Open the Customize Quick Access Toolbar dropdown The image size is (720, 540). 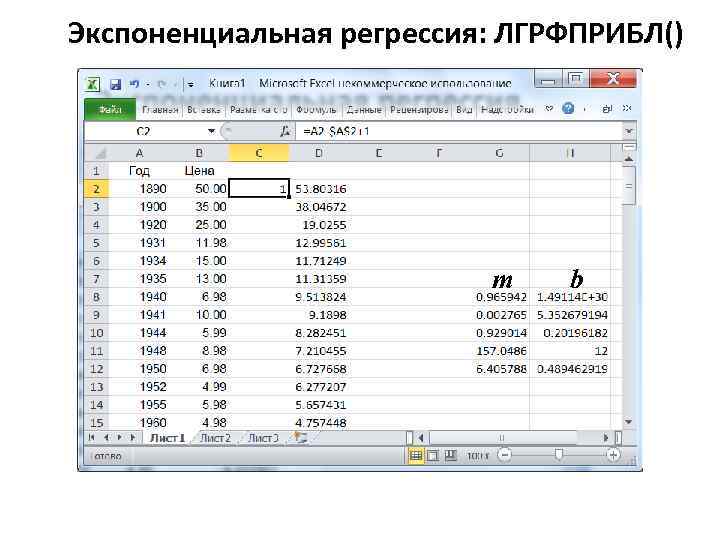pos(191,84)
